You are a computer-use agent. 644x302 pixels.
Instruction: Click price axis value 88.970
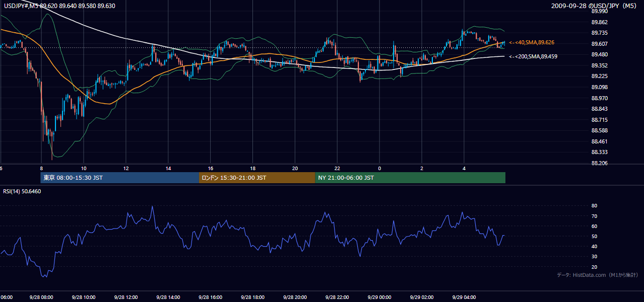point(600,98)
